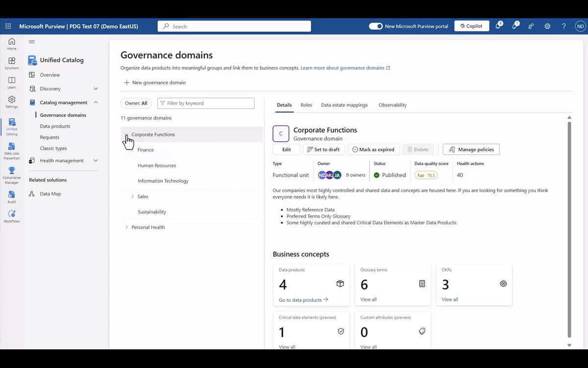Collapse Catalog management section
Viewport: 588px width, 368px height.
tap(96, 103)
